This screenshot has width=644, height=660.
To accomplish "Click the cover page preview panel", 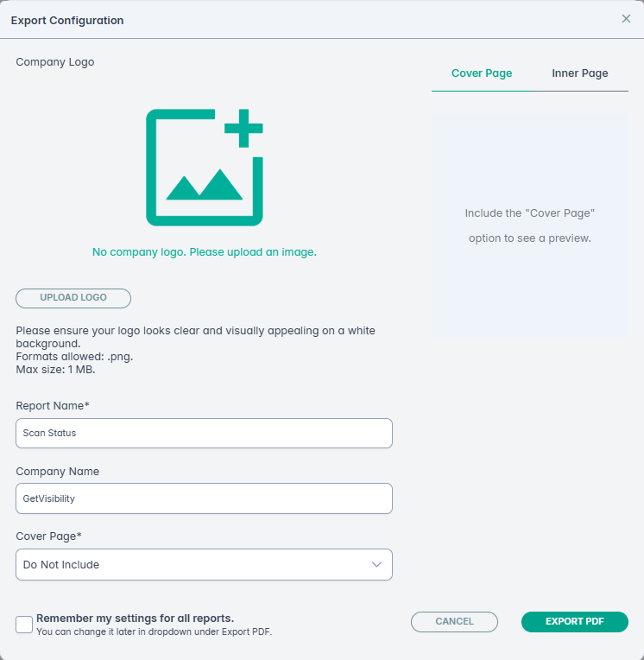I will 529,225.
